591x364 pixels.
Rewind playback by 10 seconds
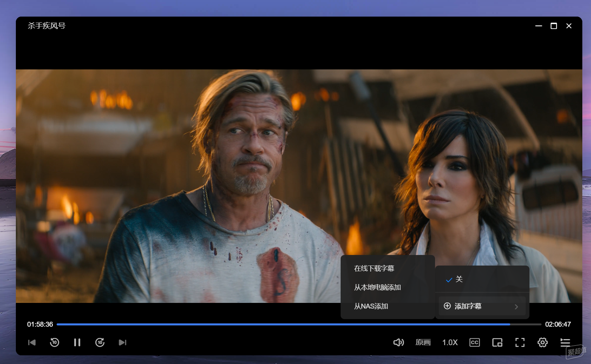54,342
